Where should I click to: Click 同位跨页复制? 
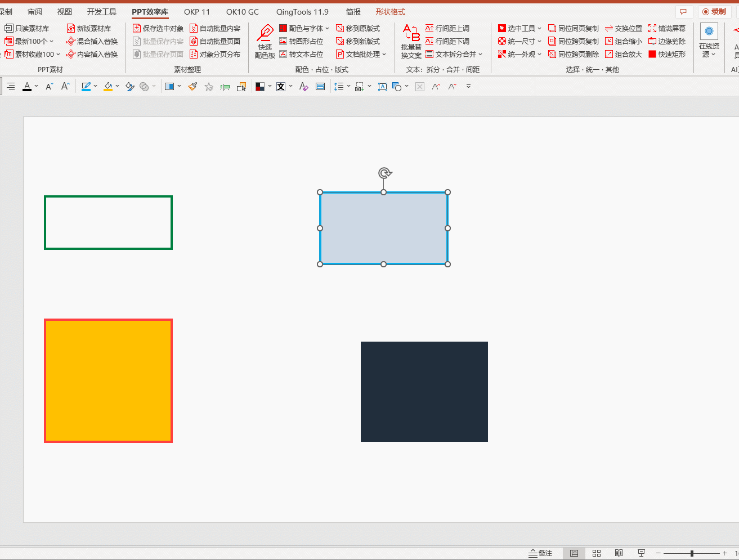(574, 41)
